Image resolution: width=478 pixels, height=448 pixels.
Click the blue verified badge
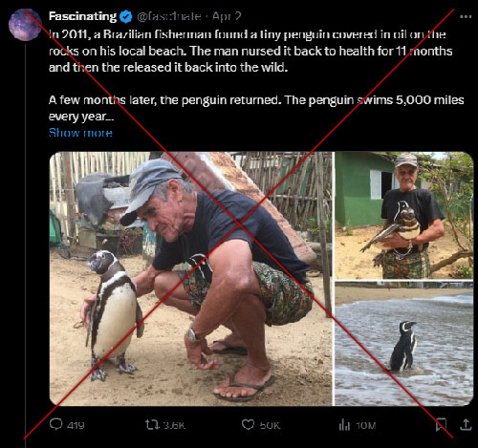126,16
